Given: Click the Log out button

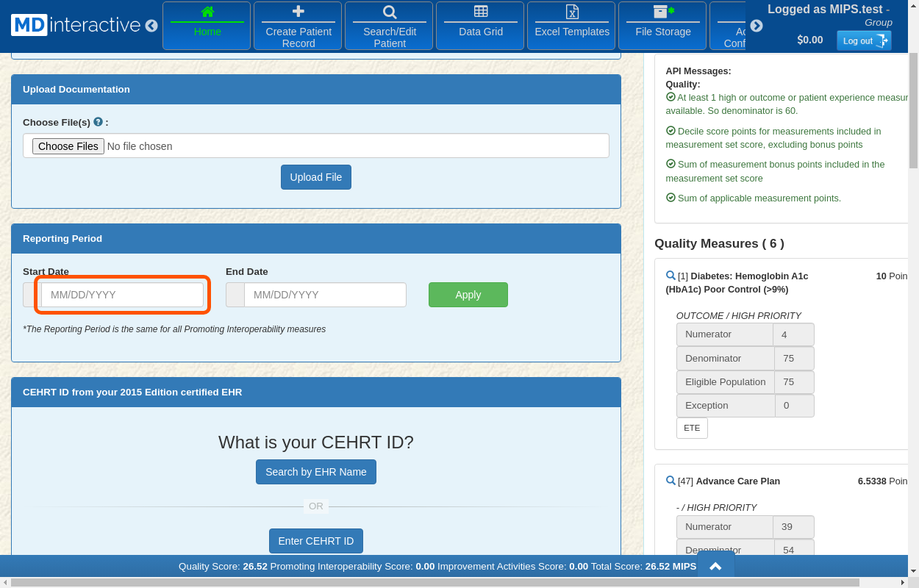Looking at the screenshot, I should 864,41.
